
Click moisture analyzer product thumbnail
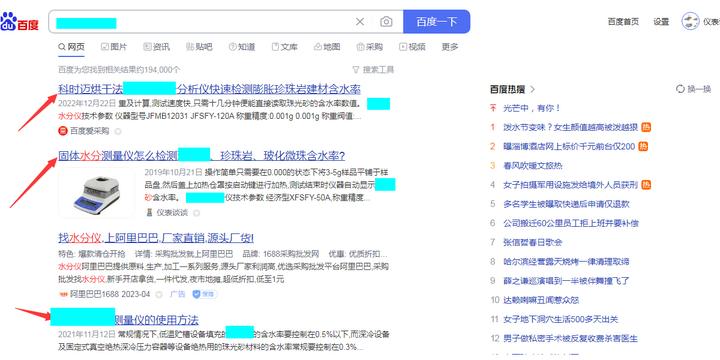coord(96,193)
